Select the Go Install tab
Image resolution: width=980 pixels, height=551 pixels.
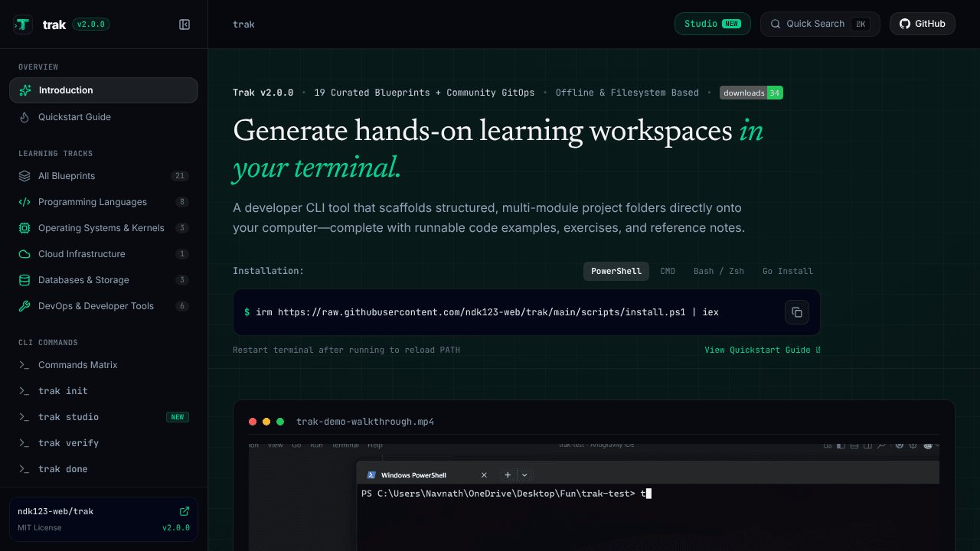(x=788, y=271)
